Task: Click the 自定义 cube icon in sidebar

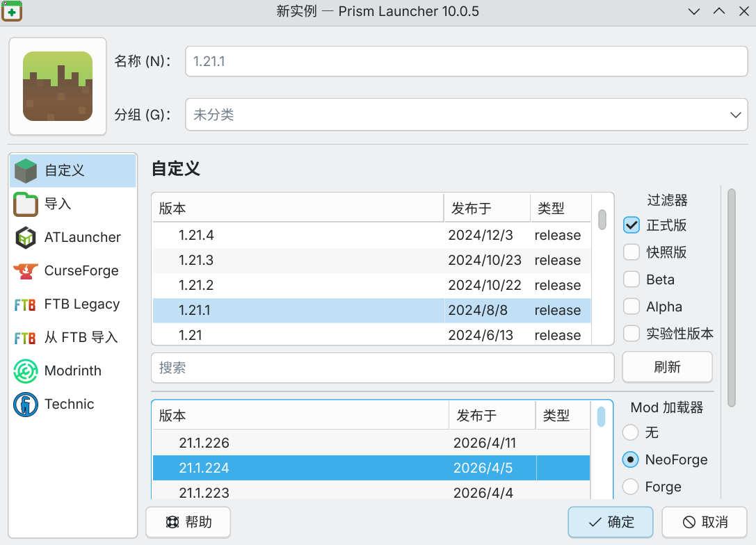Action: coord(26,170)
